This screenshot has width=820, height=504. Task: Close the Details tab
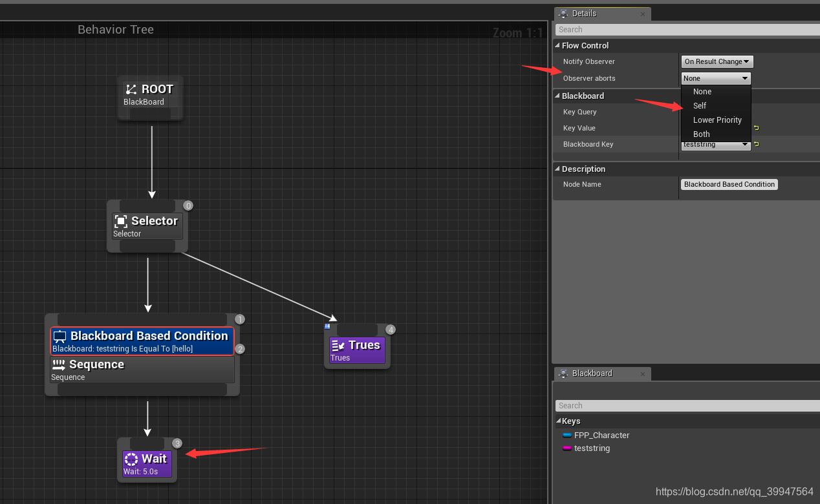pyautogui.click(x=643, y=14)
